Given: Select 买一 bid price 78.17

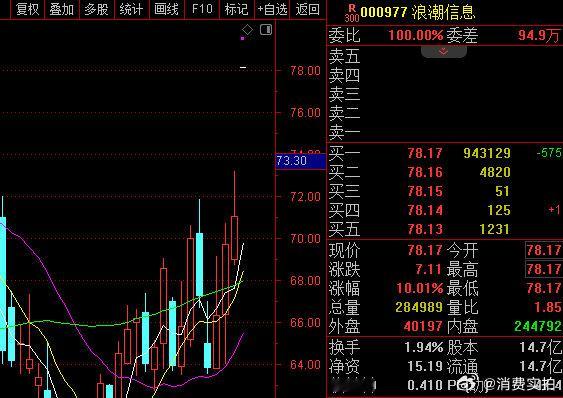Looking at the screenshot, I should [425, 153].
